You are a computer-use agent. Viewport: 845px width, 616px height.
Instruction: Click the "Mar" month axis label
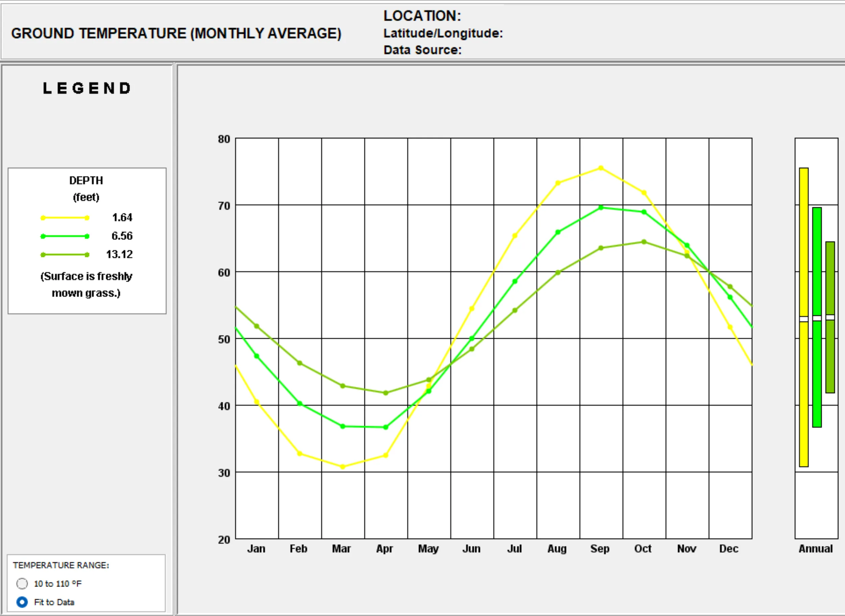coord(341,549)
